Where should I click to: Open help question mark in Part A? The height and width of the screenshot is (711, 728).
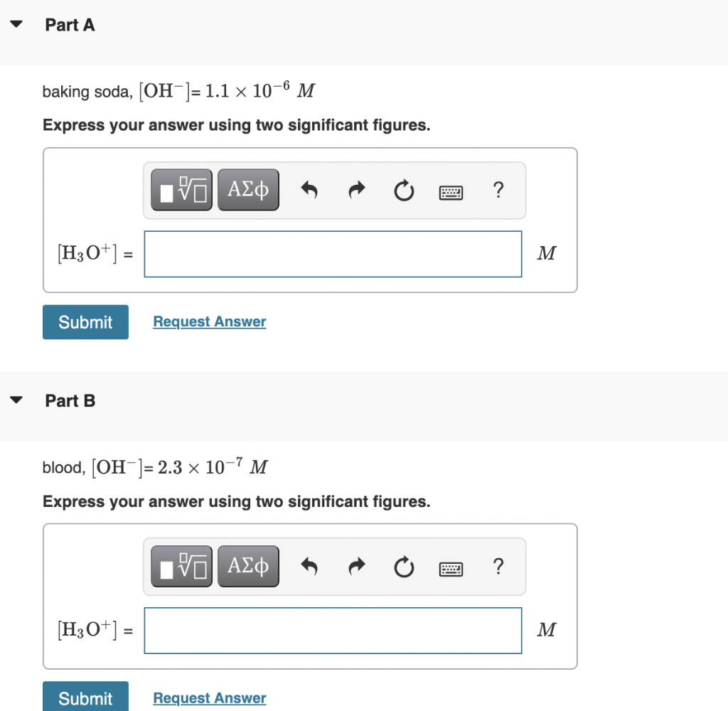498,189
